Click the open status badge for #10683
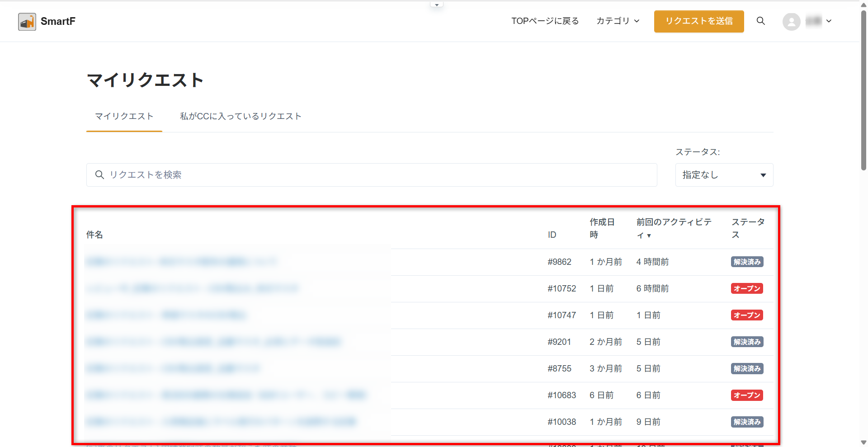Image resolution: width=868 pixels, height=447 pixels. pos(747,395)
